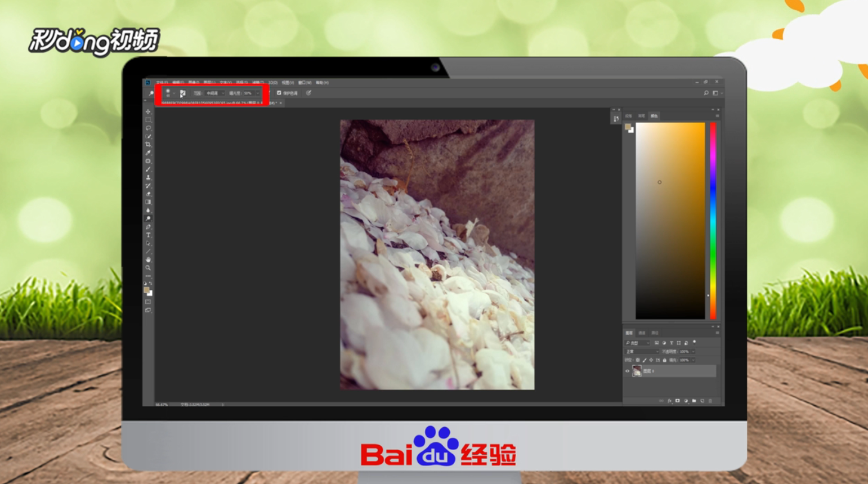Screen dimensions: 868x484
Task: Select the Hand tool
Action: (148, 260)
